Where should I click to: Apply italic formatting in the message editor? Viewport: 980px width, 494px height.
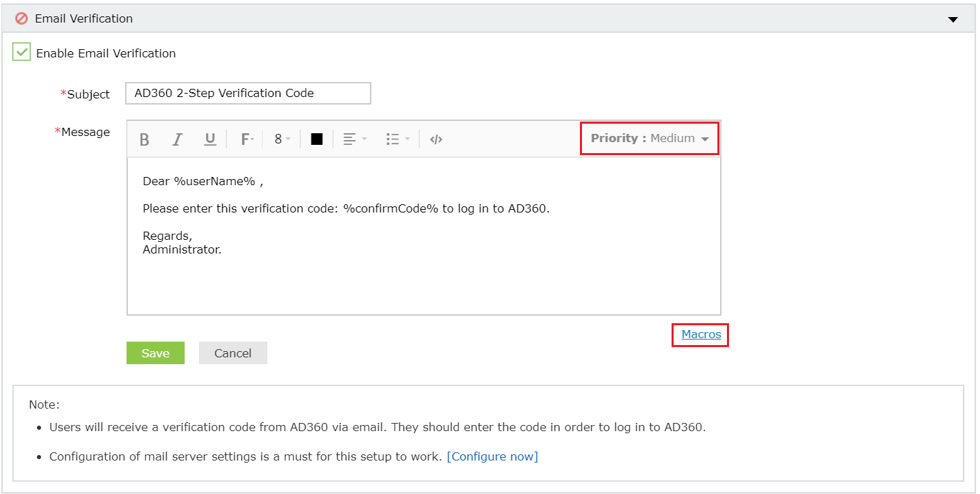(177, 139)
